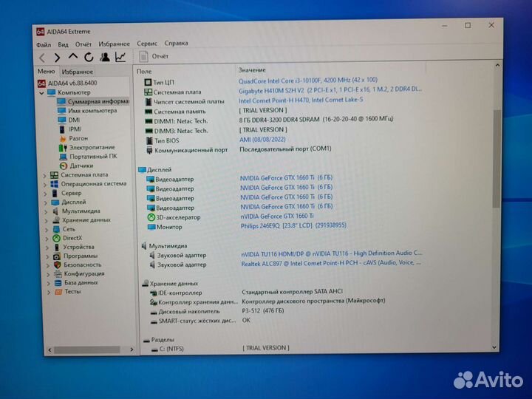
Task: Click the Отчёт report button
Action: click(154, 56)
